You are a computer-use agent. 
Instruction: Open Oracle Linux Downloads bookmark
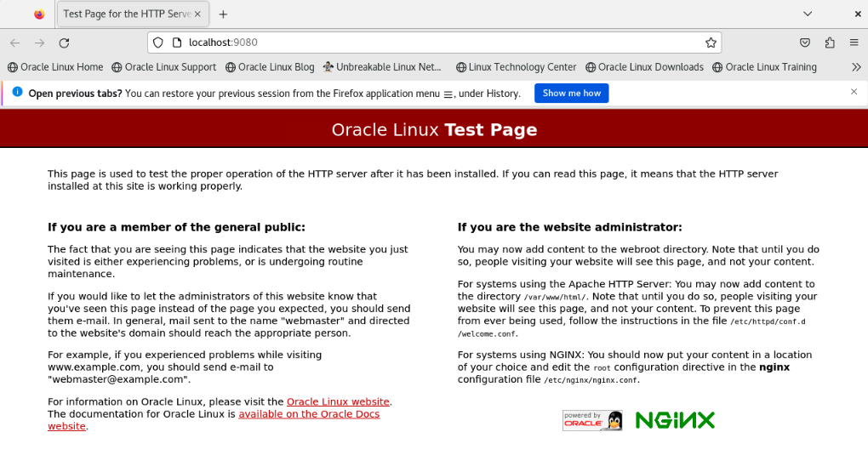pyautogui.click(x=644, y=67)
